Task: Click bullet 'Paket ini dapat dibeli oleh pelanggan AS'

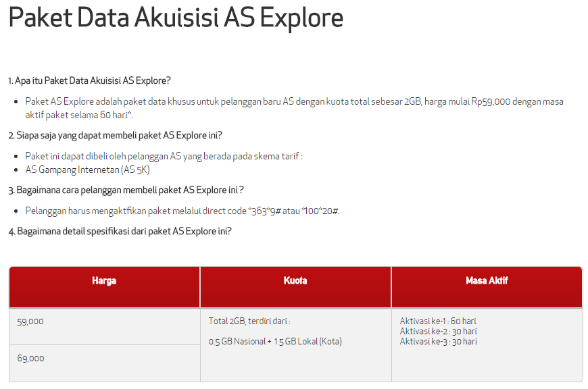Action: pos(164,156)
